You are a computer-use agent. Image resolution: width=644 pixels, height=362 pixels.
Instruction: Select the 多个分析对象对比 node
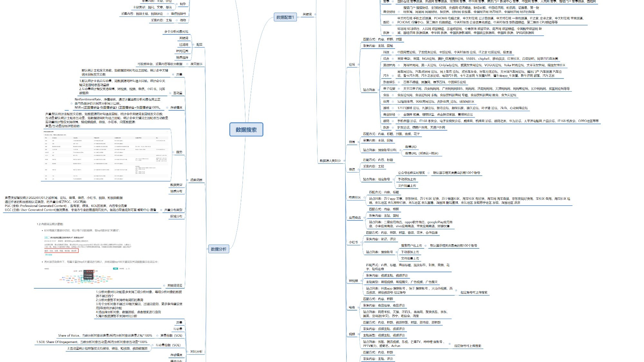pos(176,32)
